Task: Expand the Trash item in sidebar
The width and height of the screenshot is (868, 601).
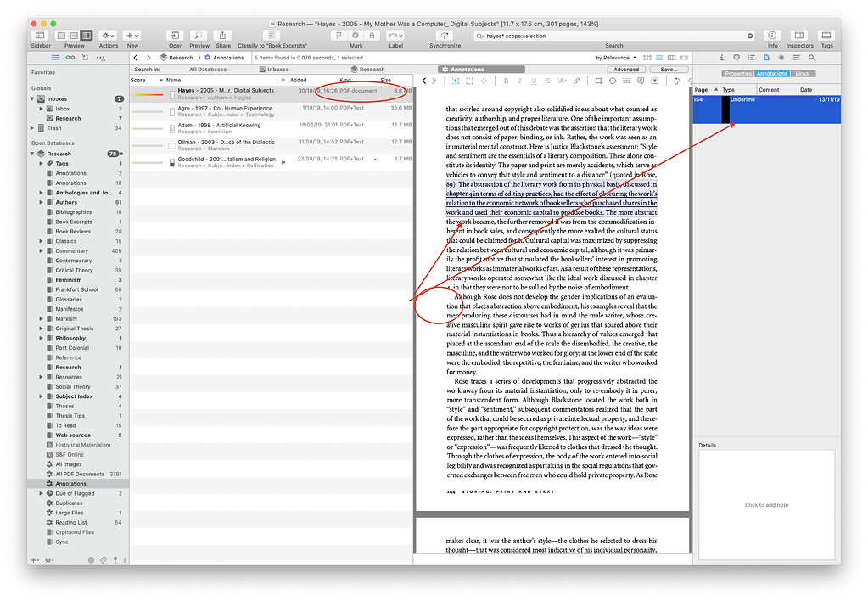Action: (32, 128)
